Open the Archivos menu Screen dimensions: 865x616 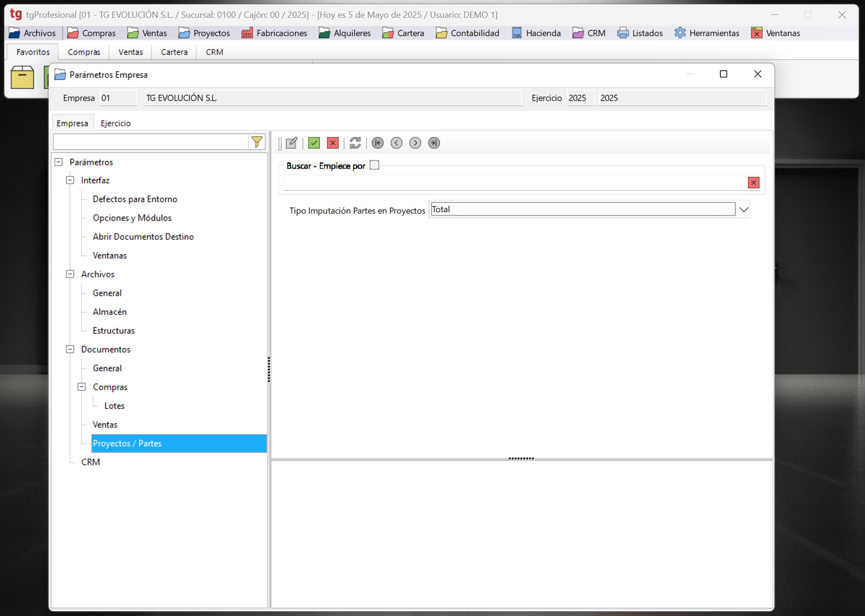tap(32, 33)
